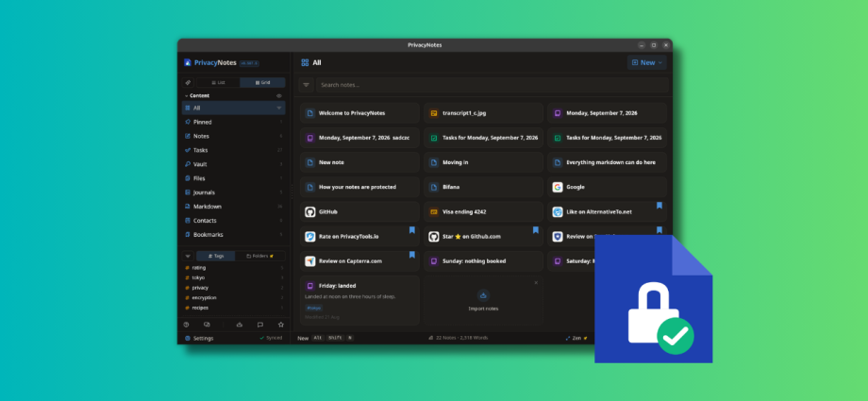Screen dimensions: 868x401
Task: Select the recipes tag
Action: pyautogui.click(x=234, y=308)
